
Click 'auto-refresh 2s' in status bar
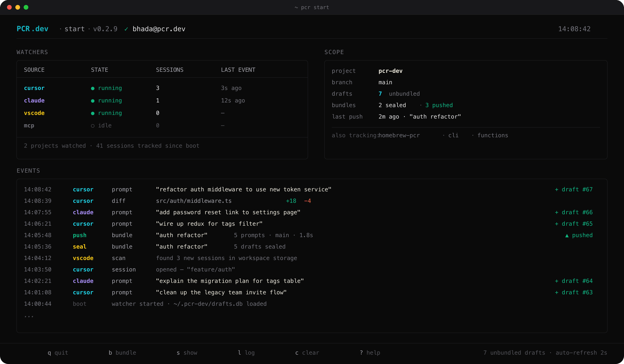(x=581, y=353)
